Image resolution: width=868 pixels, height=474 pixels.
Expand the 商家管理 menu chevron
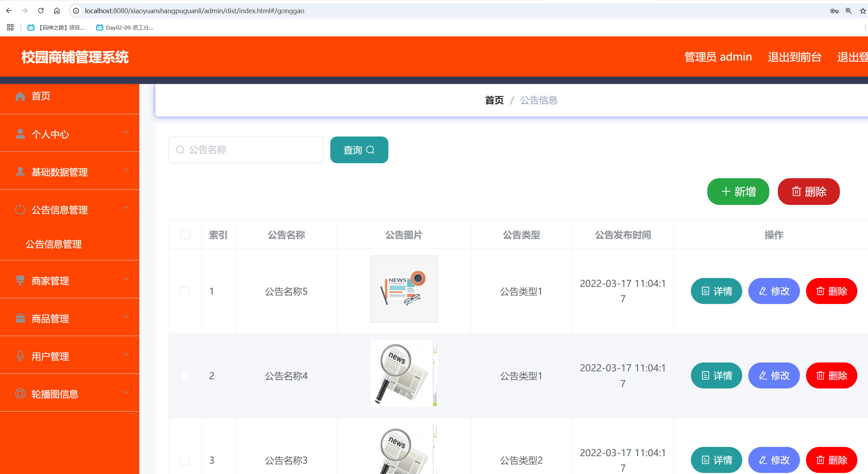125,279
